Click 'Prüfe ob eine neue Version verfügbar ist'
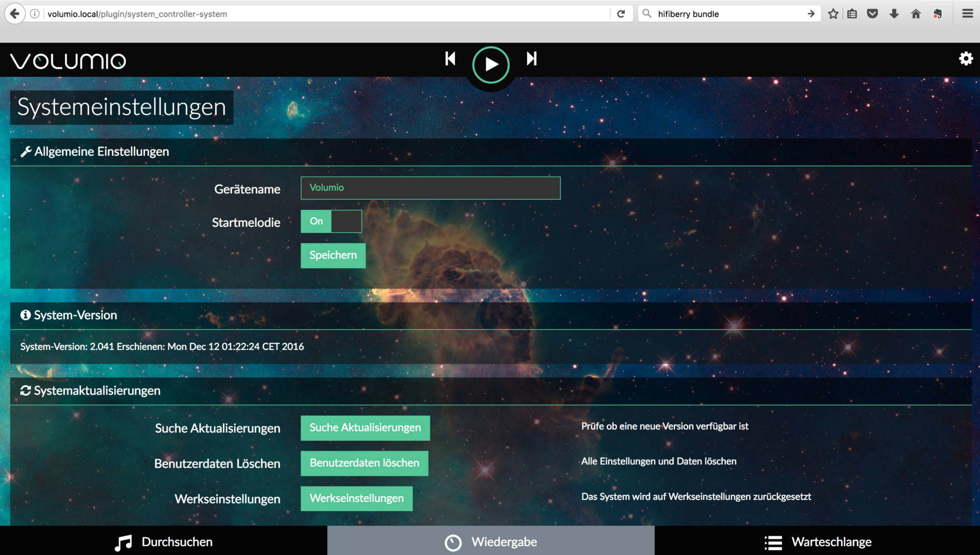This screenshot has width=980, height=555. pyautogui.click(x=665, y=426)
